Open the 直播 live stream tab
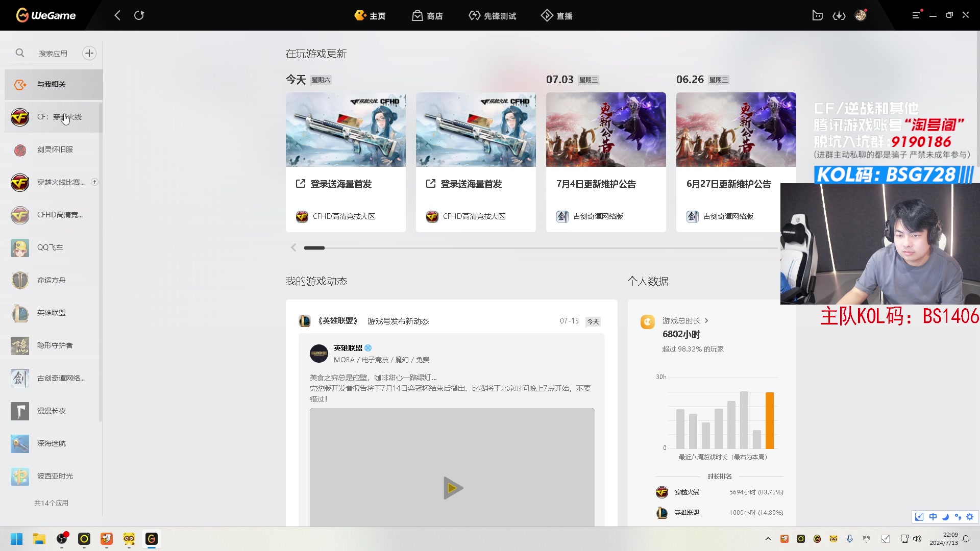980x551 pixels. (x=557, y=16)
